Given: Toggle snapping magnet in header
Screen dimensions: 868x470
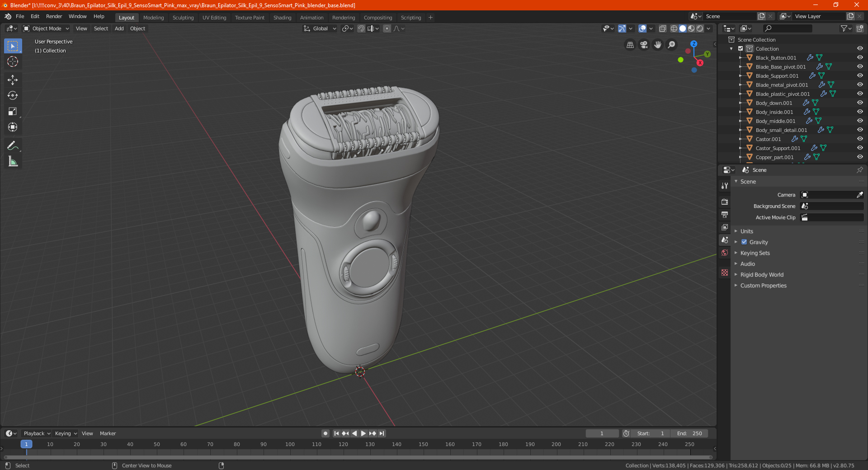Looking at the screenshot, I should pyautogui.click(x=361, y=28).
